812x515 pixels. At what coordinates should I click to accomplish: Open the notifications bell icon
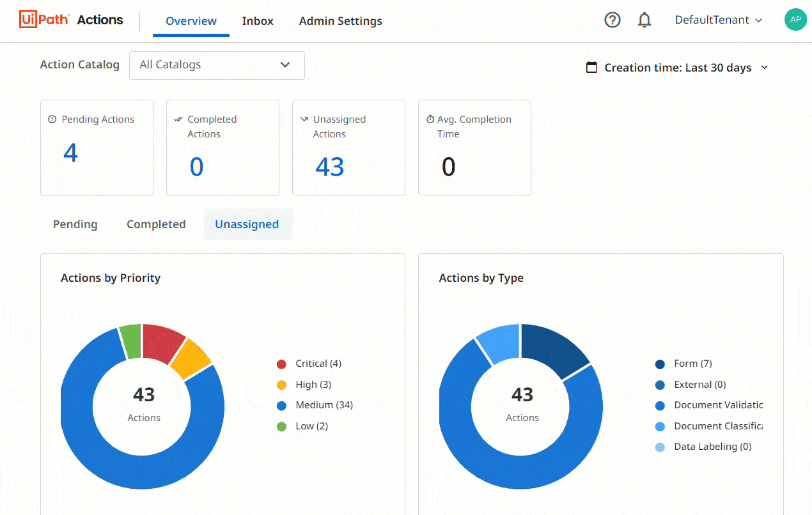(x=644, y=20)
